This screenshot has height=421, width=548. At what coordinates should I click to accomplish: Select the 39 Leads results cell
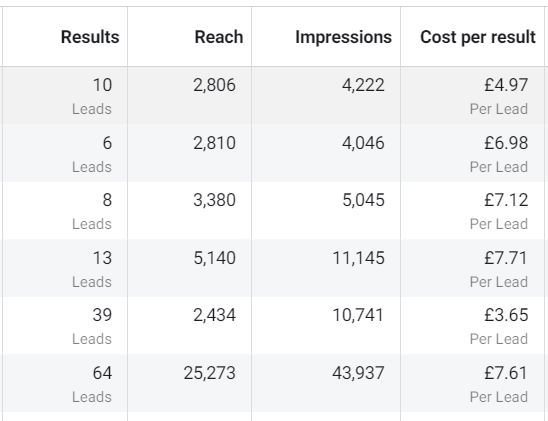[x=65, y=325]
